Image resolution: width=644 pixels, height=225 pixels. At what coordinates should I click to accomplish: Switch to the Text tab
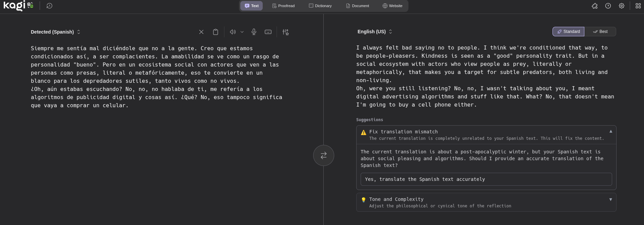pos(251,6)
